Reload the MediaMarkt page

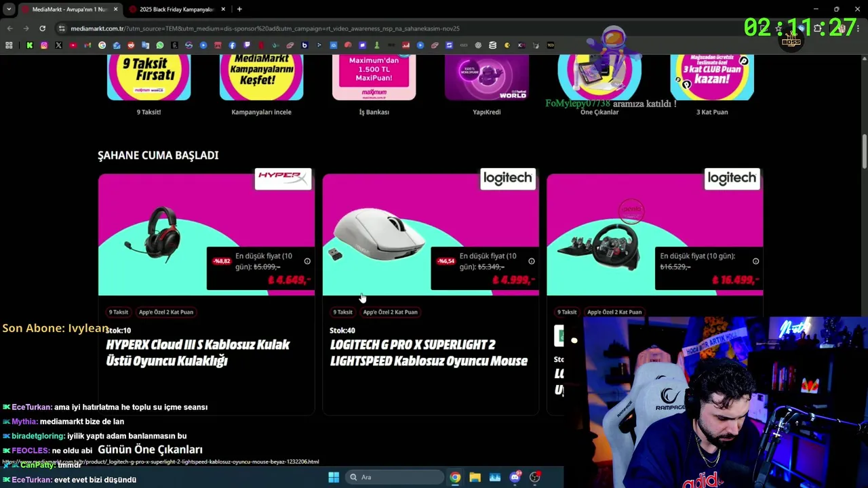click(42, 28)
